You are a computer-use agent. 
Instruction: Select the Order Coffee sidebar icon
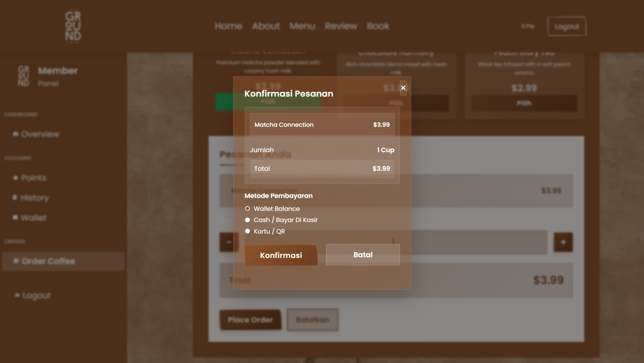tap(16, 261)
